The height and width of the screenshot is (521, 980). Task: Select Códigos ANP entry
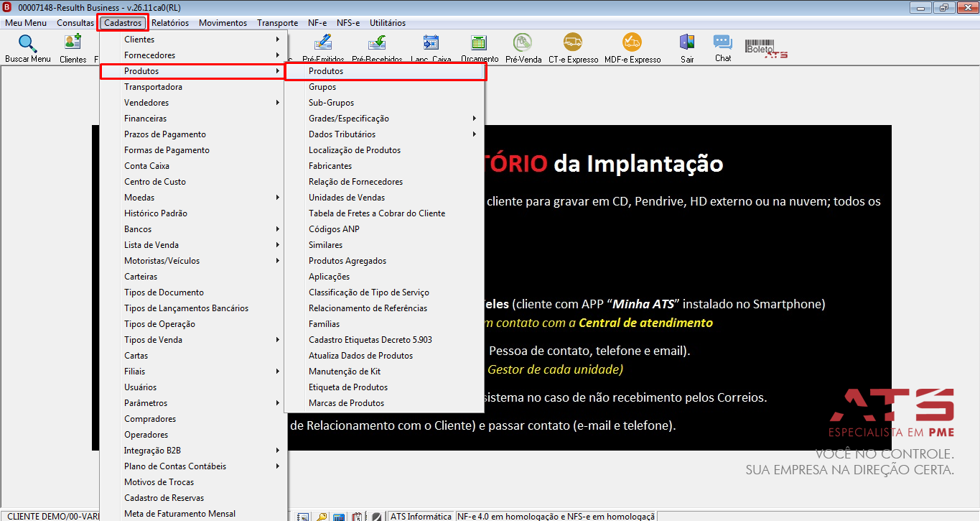tap(385, 229)
